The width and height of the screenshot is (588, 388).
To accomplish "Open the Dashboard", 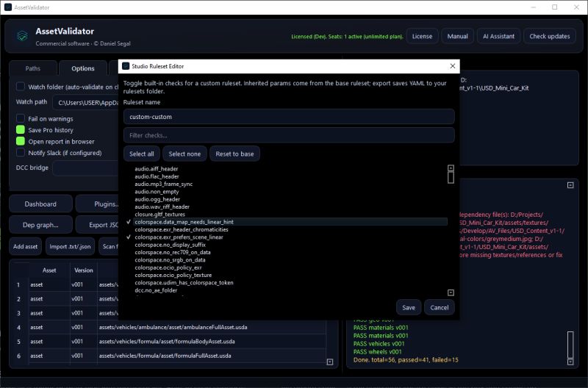I will (40, 204).
